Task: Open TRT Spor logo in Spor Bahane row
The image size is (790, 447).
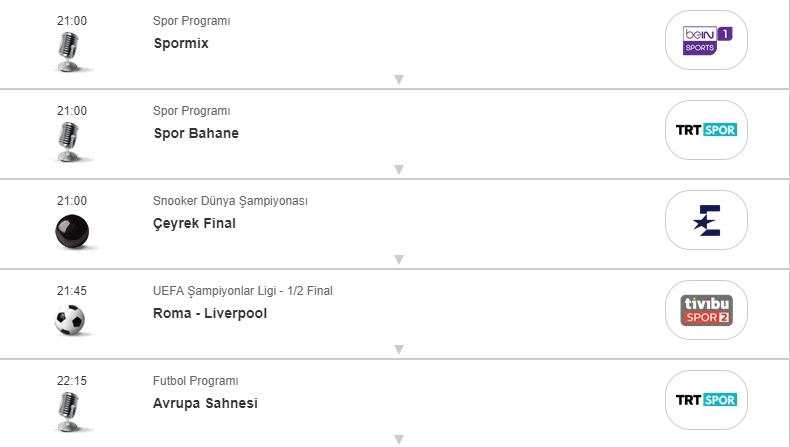Action: (x=707, y=130)
